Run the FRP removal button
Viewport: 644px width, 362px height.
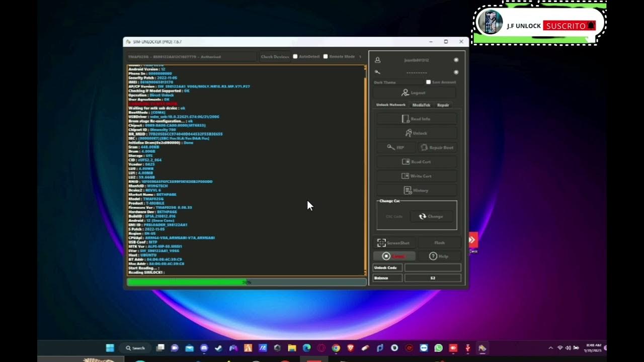(395, 147)
